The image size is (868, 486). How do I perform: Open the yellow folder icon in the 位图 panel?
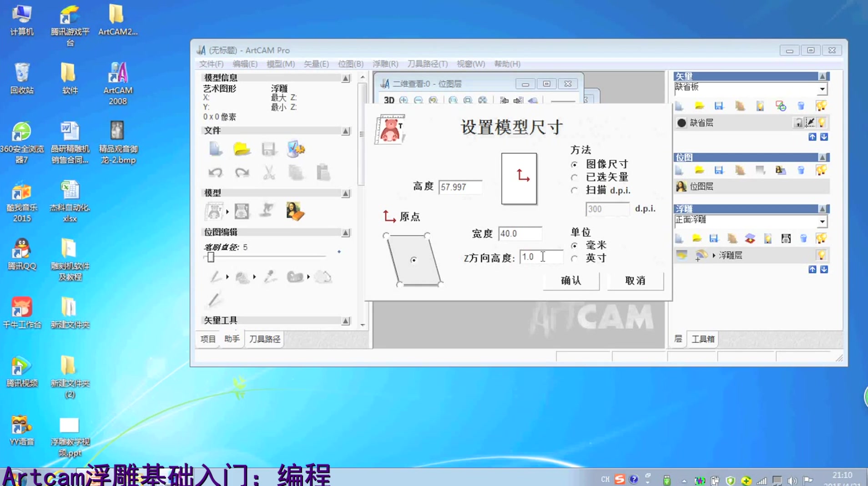pyautogui.click(x=699, y=170)
